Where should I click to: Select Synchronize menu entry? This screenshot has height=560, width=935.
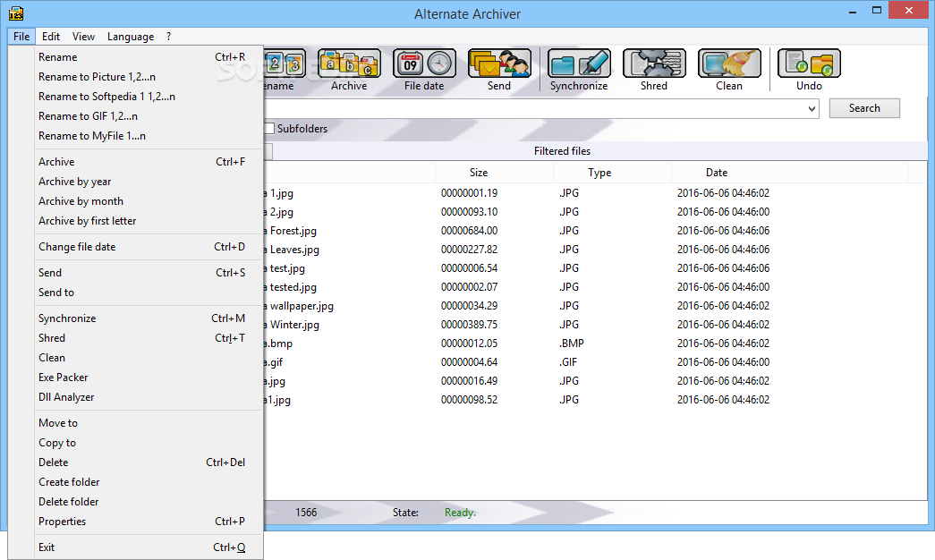click(149, 318)
